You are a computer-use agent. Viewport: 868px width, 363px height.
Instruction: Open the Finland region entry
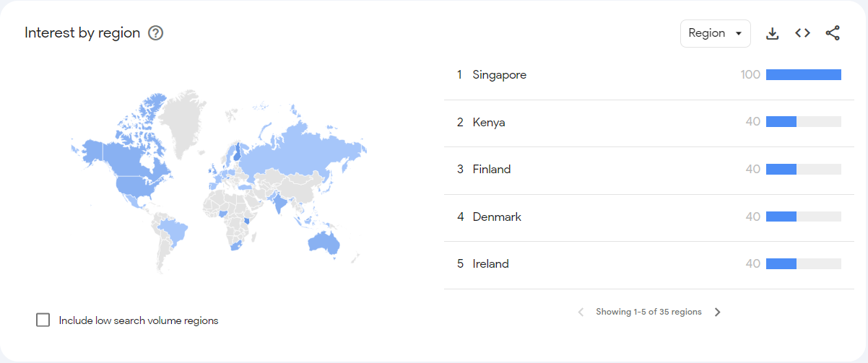tap(491, 170)
